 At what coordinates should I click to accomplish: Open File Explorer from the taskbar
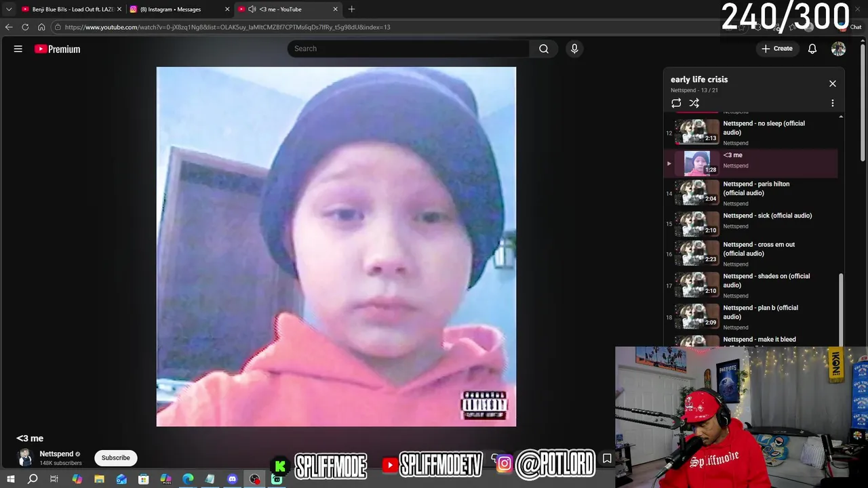pos(99,479)
